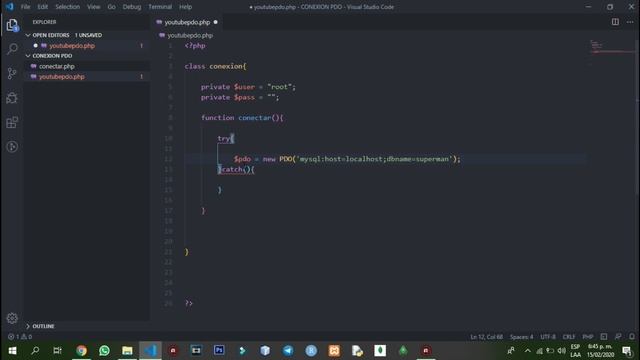Screen dimensions: 640x360
Task: Open Task View on the taskbar
Action: 58,351
